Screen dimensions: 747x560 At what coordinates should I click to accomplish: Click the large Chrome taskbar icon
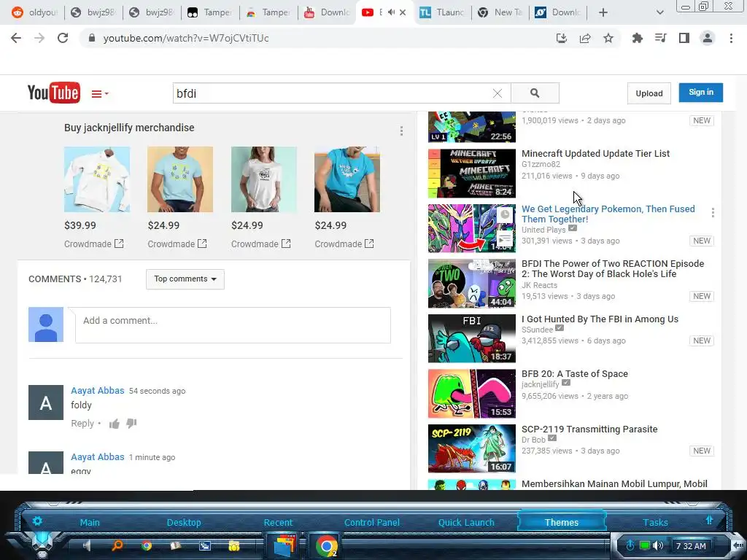(x=326, y=545)
